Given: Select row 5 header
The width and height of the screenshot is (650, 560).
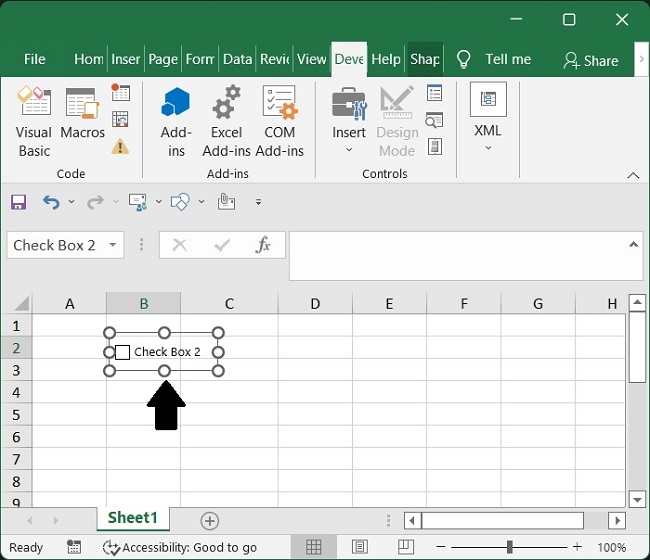Looking at the screenshot, I should [16, 415].
